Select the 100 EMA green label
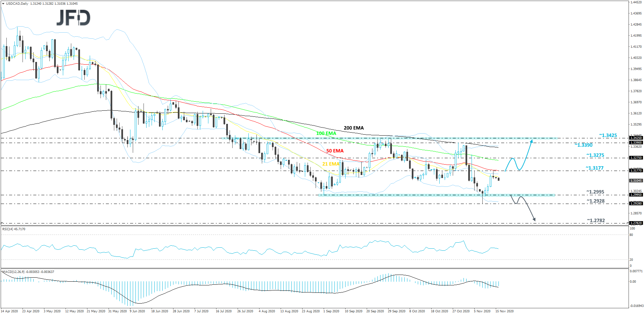The image size is (644, 315). pyautogui.click(x=326, y=133)
